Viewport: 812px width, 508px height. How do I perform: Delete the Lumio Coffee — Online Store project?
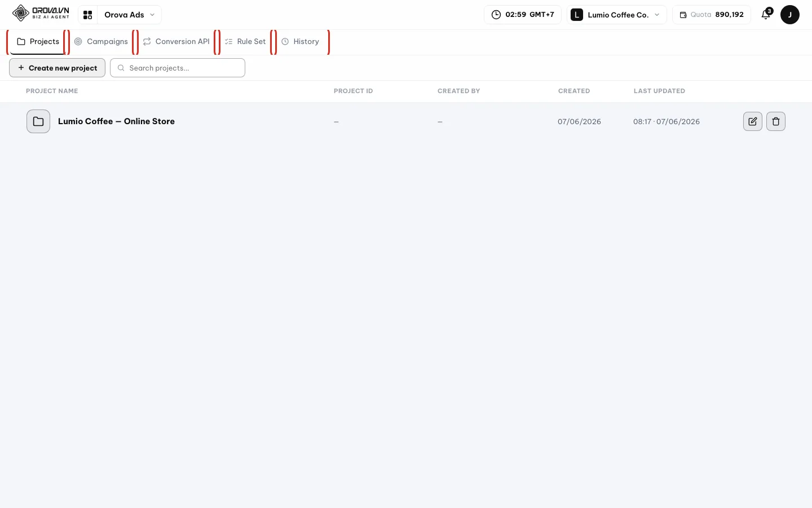(x=776, y=121)
